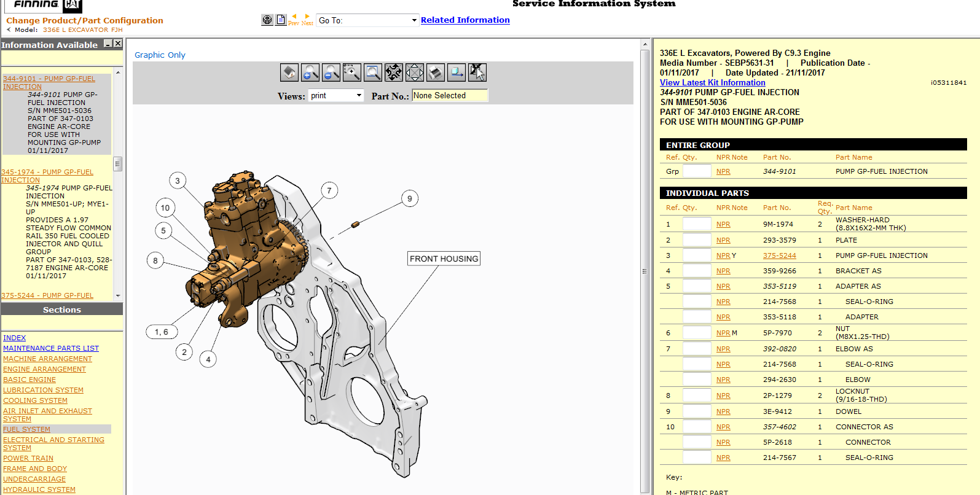Viewport: 980px width, 495px height.
Task: Open the Views dropdown set to print
Action: point(337,96)
